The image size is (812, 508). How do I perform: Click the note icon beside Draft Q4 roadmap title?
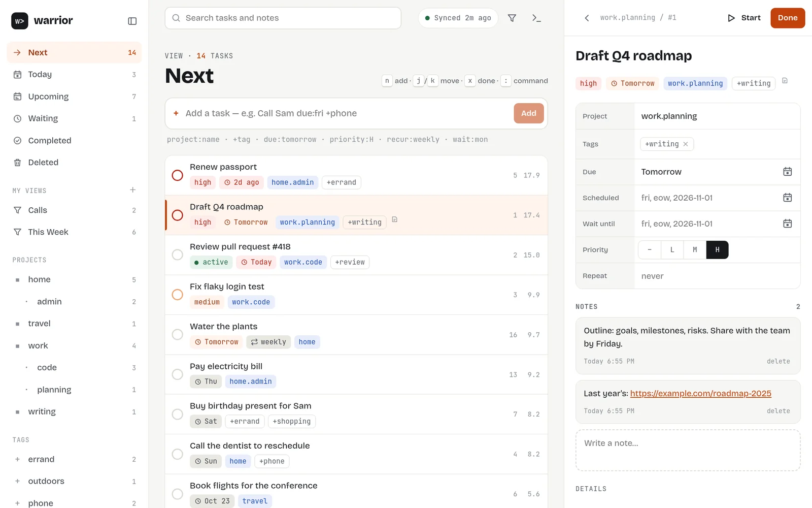point(785,81)
